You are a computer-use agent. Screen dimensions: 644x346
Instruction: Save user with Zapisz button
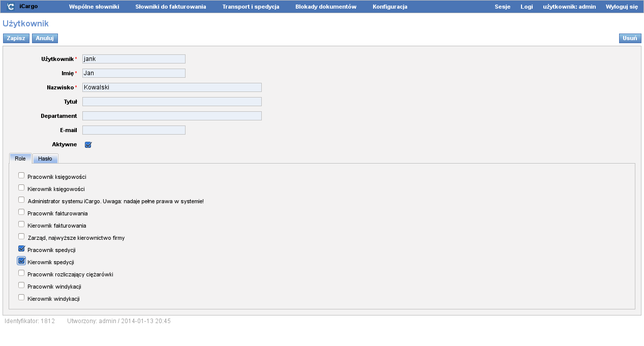pos(16,38)
